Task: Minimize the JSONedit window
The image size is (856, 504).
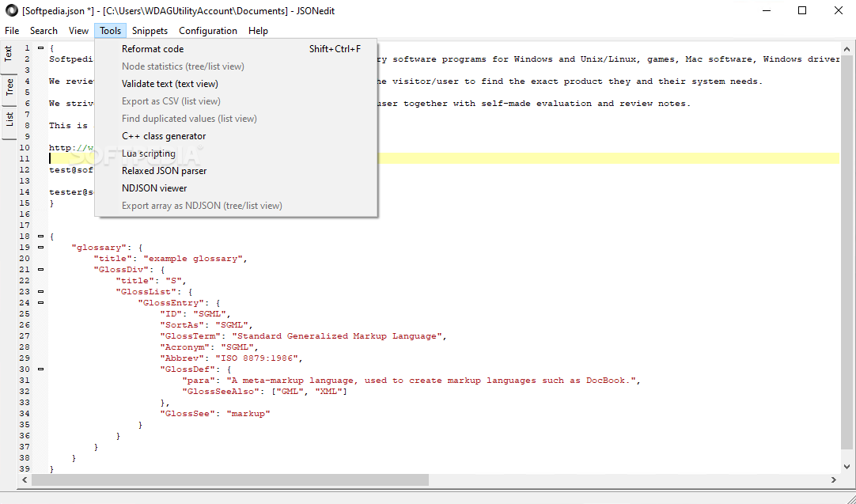Action: coord(766,10)
